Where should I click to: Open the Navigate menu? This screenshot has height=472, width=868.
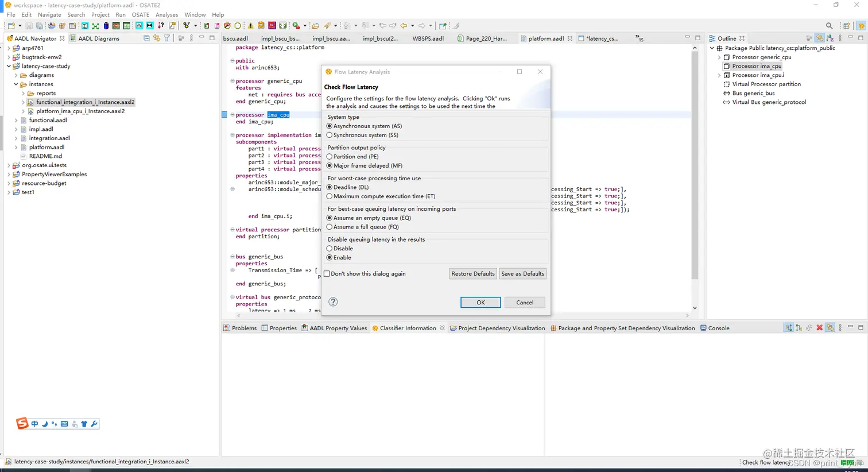pyautogui.click(x=49, y=15)
